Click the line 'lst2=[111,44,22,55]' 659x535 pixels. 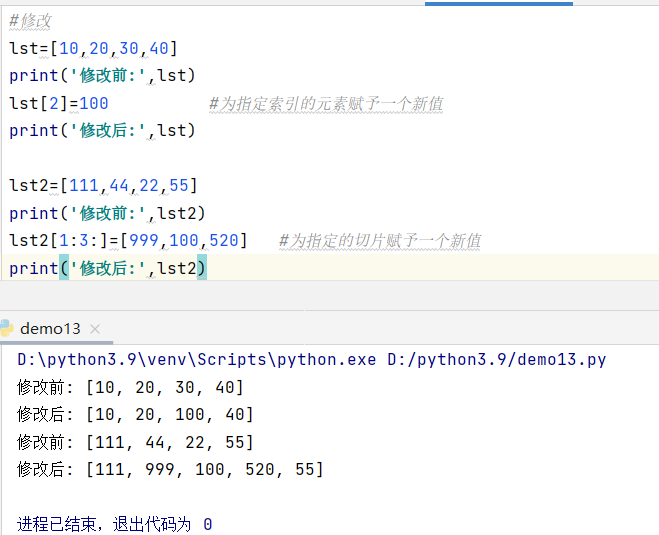103,185
